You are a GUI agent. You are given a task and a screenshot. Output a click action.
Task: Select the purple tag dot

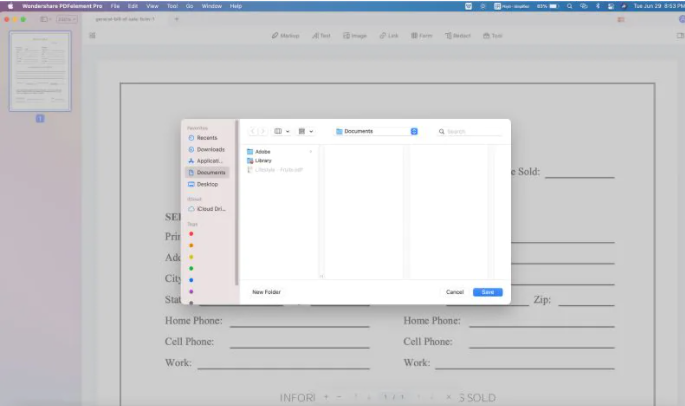(191, 291)
